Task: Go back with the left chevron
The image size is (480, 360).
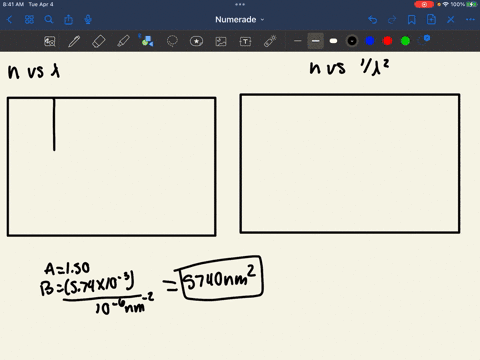Action: (9, 20)
